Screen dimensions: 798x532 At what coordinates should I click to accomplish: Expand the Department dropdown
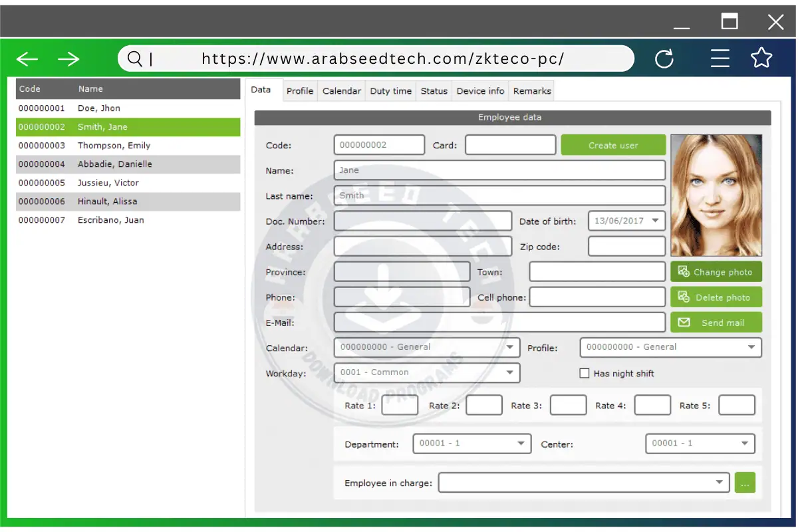[x=520, y=444]
